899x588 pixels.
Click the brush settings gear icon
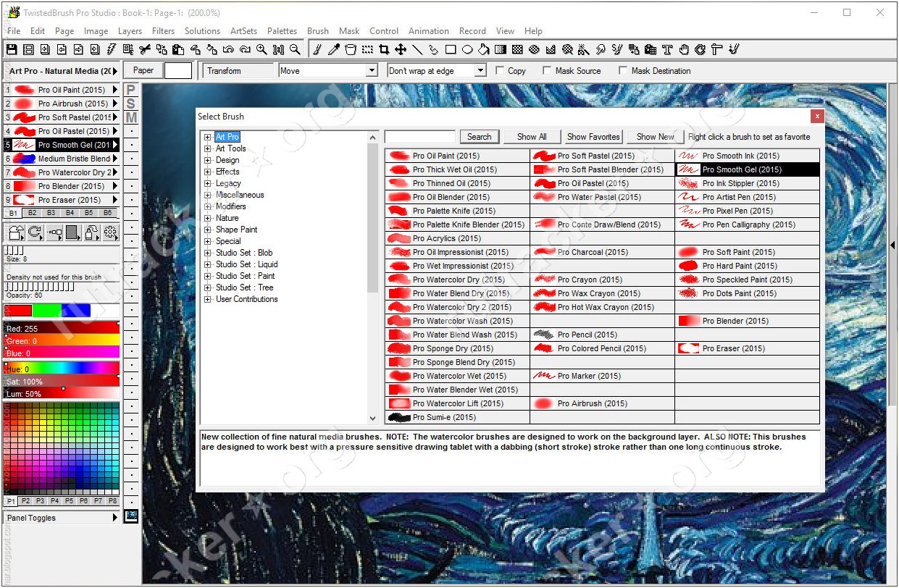110,232
